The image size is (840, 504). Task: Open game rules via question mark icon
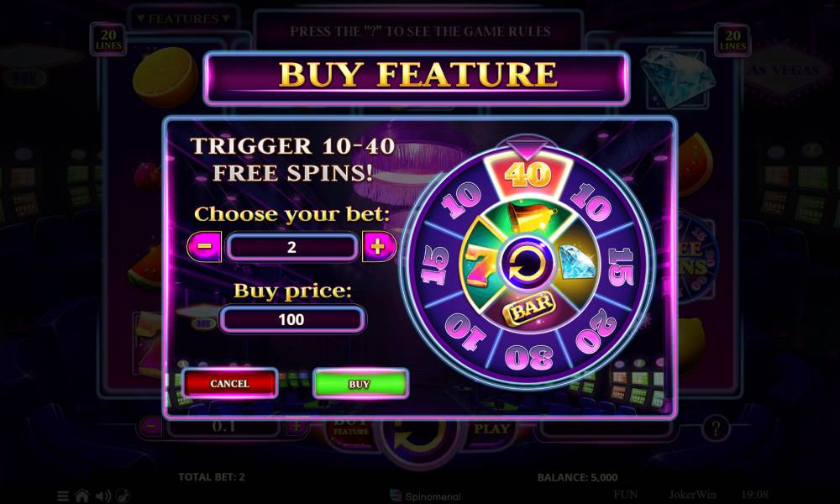click(716, 428)
